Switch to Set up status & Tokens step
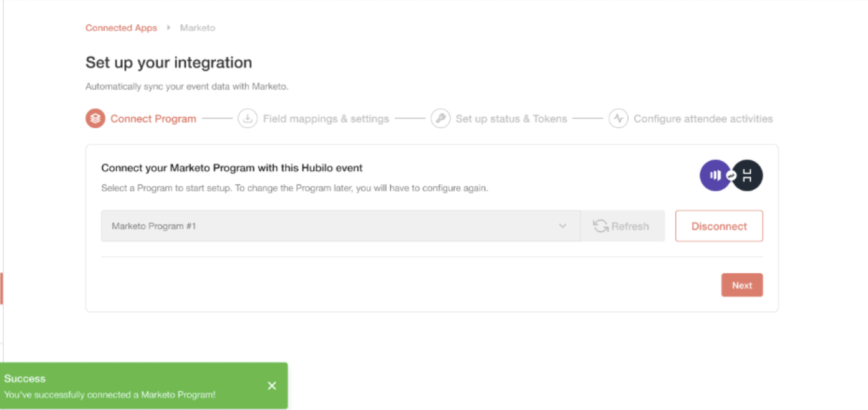This screenshot has width=868, height=410. click(x=511, y=118)
